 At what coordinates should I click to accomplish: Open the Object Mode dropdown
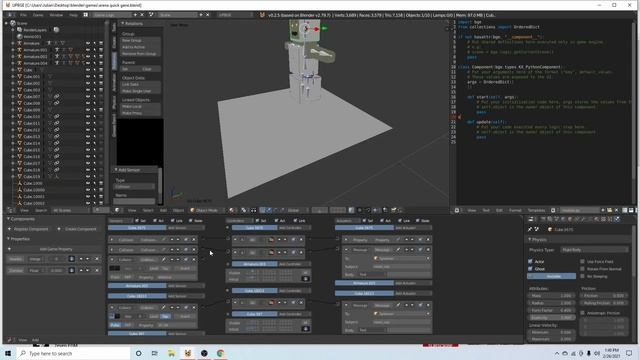point(207,210)
